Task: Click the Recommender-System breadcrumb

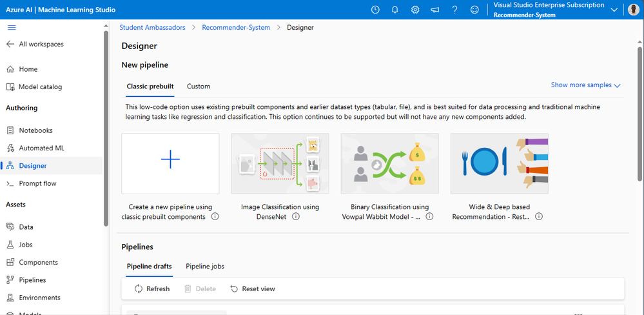Action: [236, 28]
